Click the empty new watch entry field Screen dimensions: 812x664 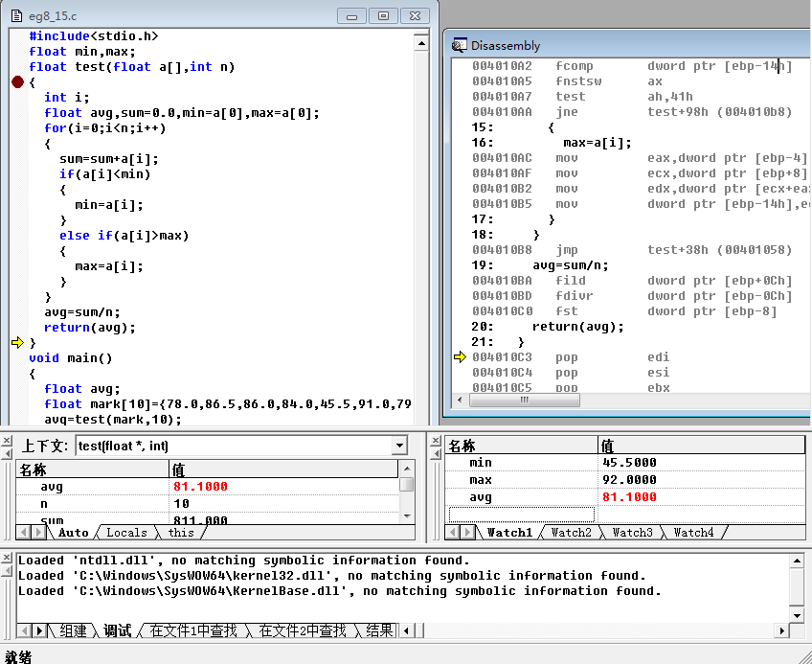(521, 515)
